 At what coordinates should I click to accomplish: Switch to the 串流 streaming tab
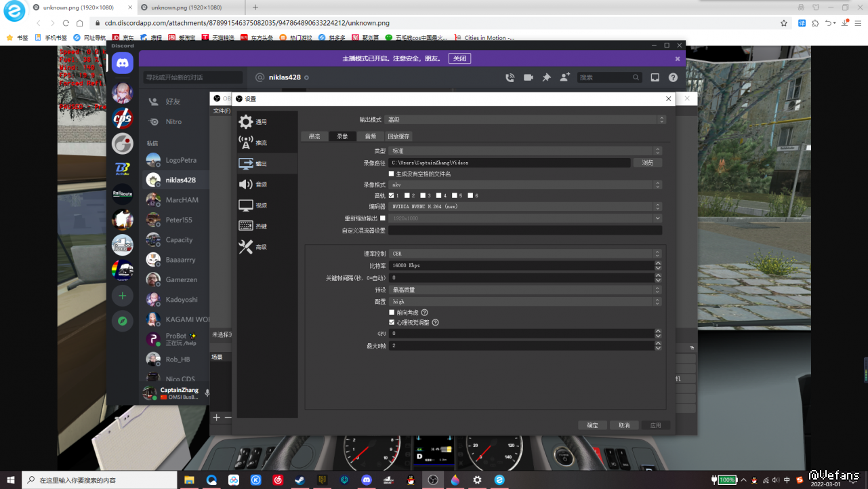pos(314,136)
